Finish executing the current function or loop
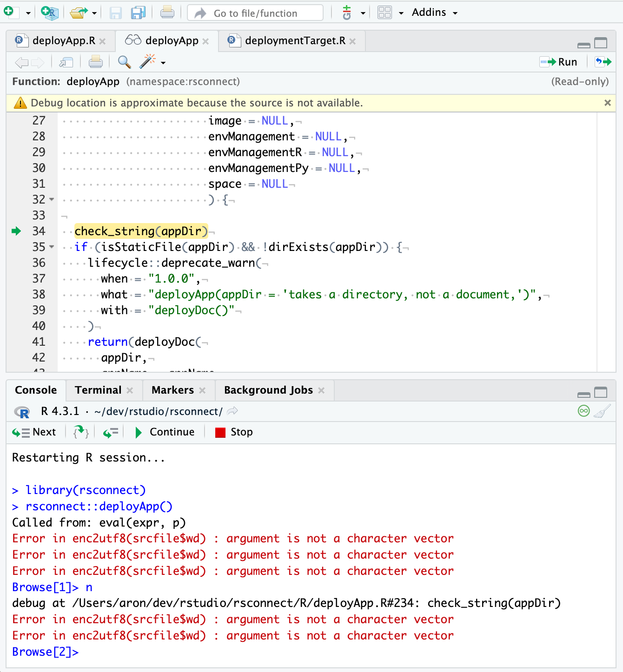Image resolution: width=623 pixels, height=672 pixels. click(x=111, y=433)
